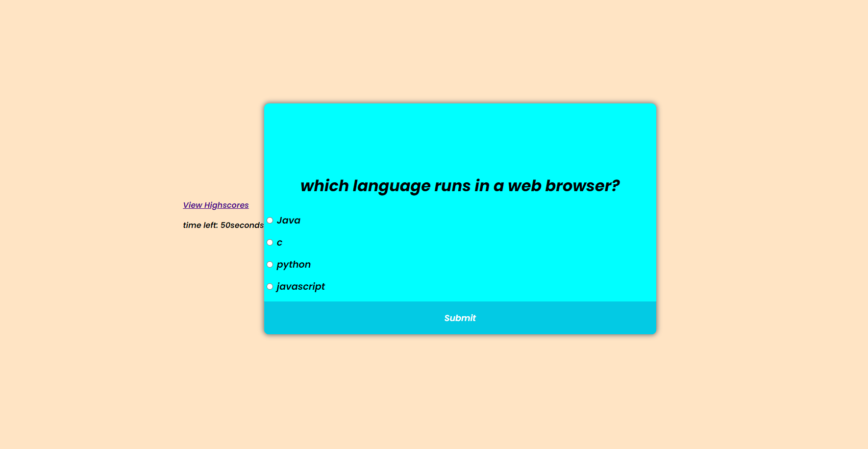Click the Submit button label text
868x449 pixels.
coord(460,318)
